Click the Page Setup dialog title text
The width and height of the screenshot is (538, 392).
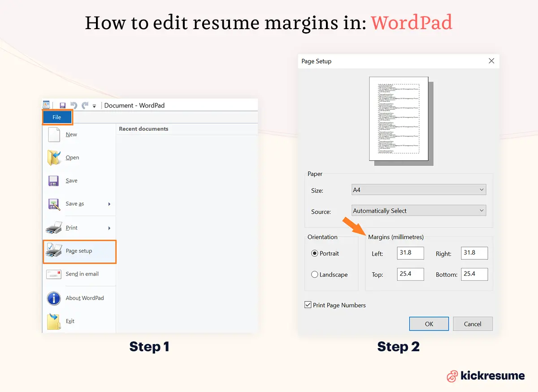click(x=317, y=61)
